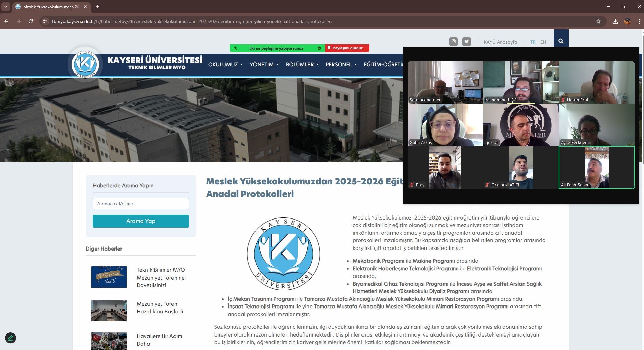Click the Diger Haberler heading
This screenshot has width=644, height=350.
(x=104, y=249)
